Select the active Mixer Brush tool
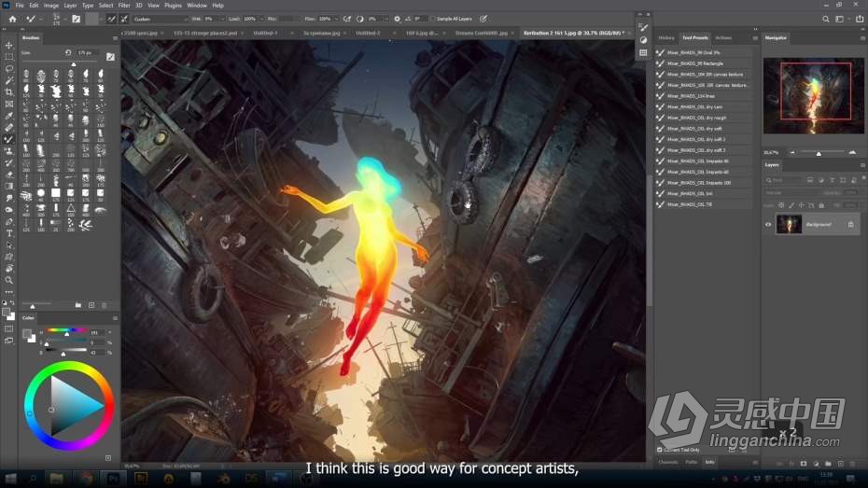Screen dimensions: 868x488 click(x=8, y=139)
